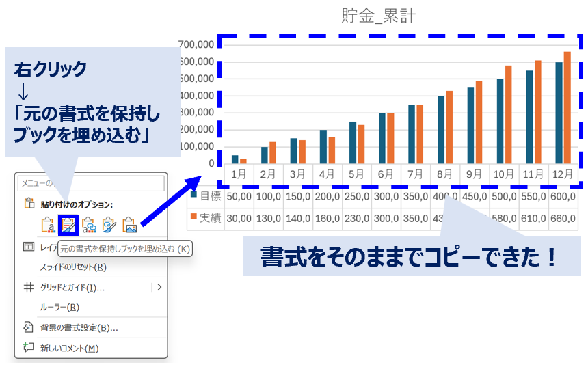Click the blue 目標 bar for 1月
This screenshot has width=588, height=367.
(235, 159)
